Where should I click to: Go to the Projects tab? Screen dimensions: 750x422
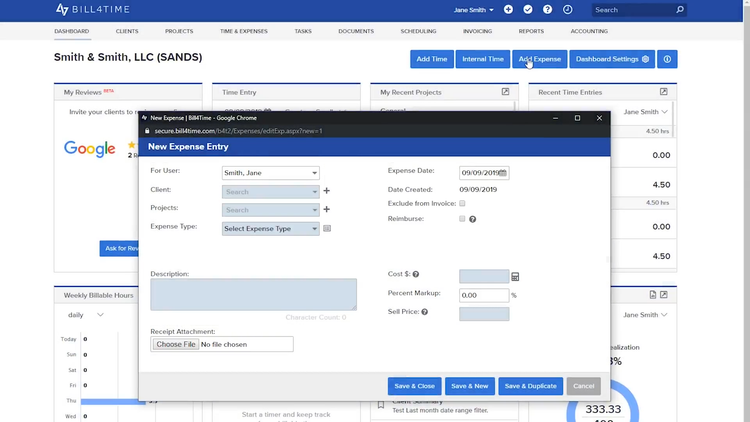(x=179, y=31)
